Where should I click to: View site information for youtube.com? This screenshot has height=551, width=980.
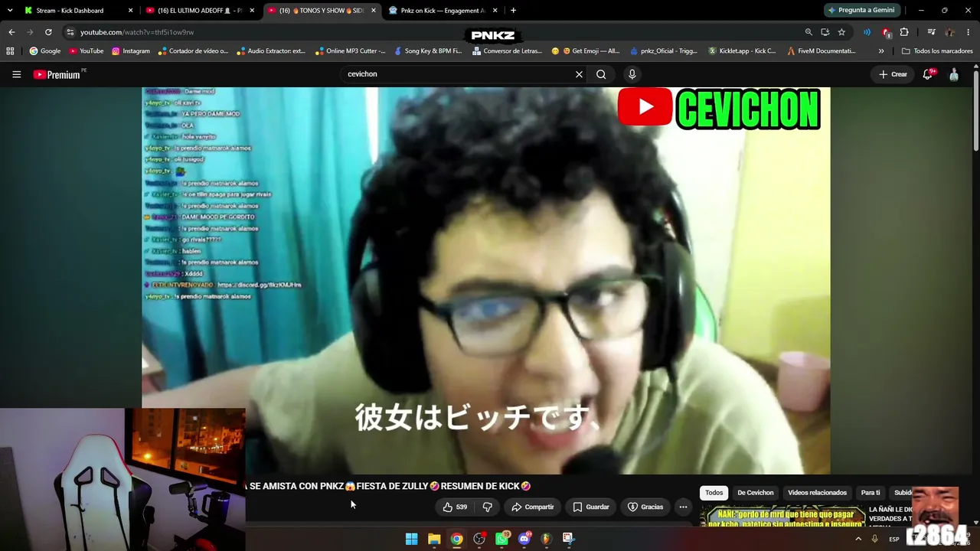click(70, 32)
